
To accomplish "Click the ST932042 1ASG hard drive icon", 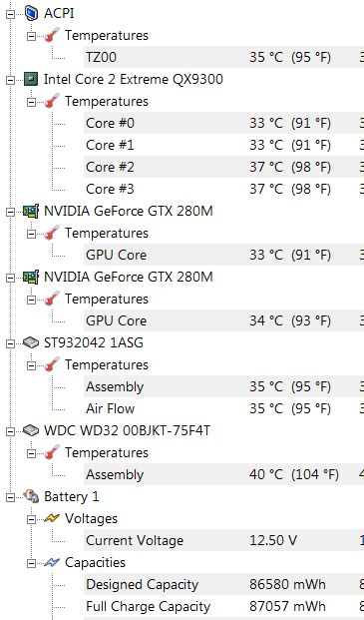I will [x=31, y=342].
